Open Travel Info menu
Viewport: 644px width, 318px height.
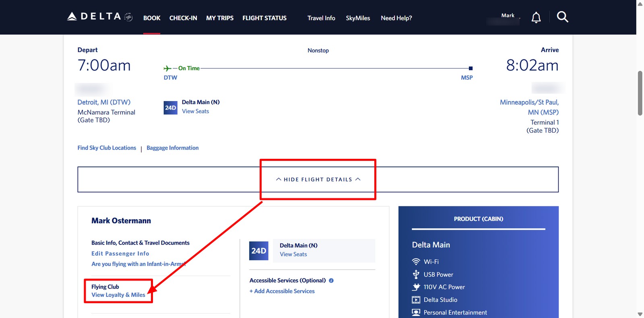321,18
